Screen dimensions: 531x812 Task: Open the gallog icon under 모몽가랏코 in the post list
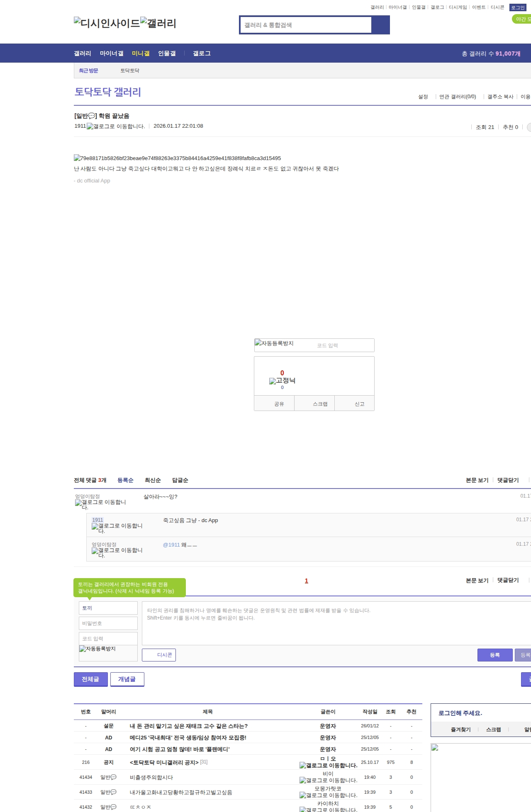328,795
